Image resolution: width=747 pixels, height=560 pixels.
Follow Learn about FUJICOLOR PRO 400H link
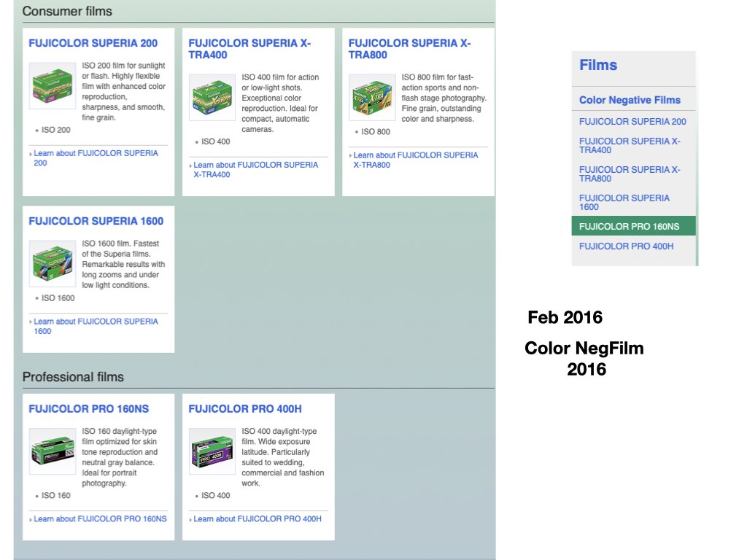pyautogui.click(x=257, y=519)
